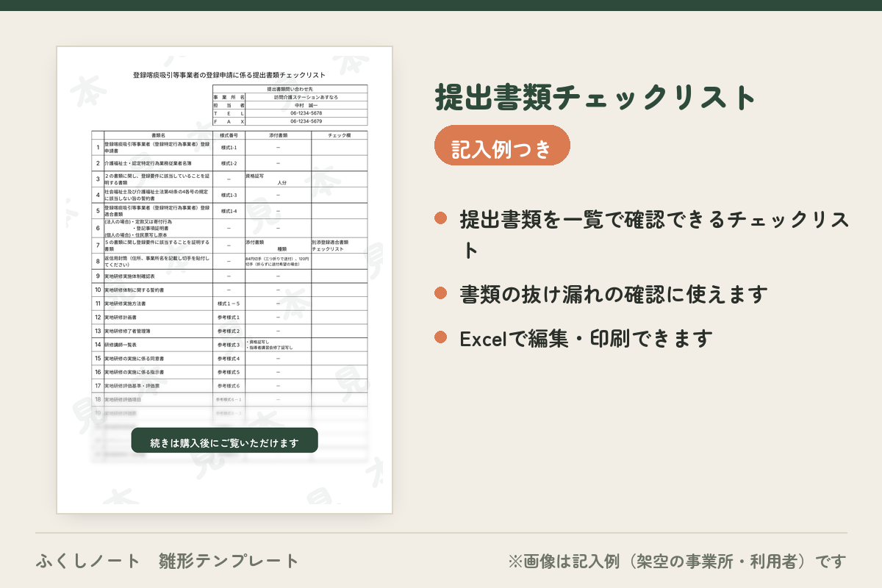Select the bullet 書類の抜け漏れの確認に使えます
This screenshot has width=882, height=588.
tap(614, 294)
